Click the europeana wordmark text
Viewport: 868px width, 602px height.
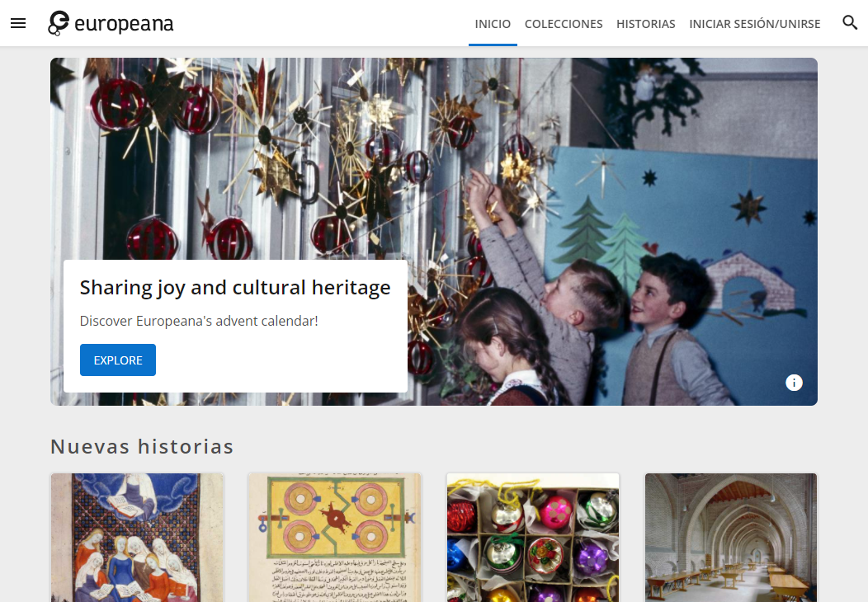coord(124,25)
